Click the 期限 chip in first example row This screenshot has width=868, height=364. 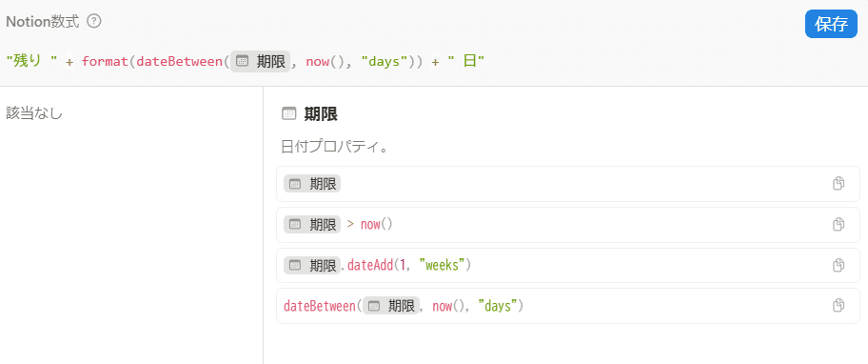[x=312, y=184]
